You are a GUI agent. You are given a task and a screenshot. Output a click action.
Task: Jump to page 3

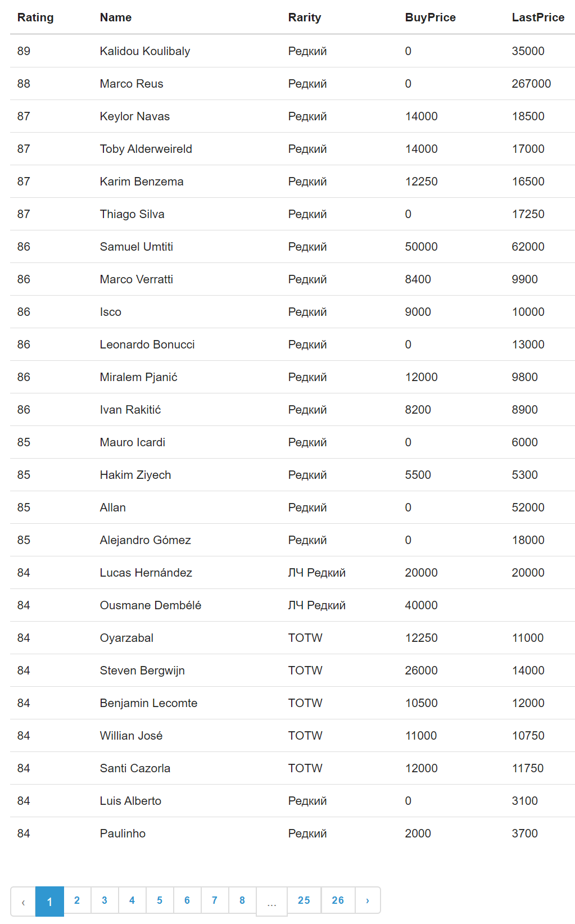click(x=105, y=900)
